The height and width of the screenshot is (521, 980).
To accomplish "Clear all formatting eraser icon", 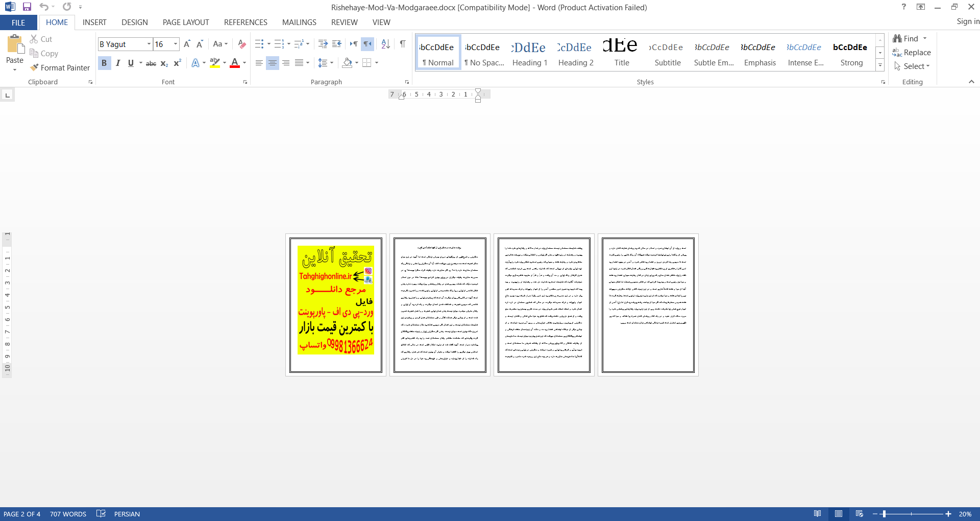I will coord(242,44).
